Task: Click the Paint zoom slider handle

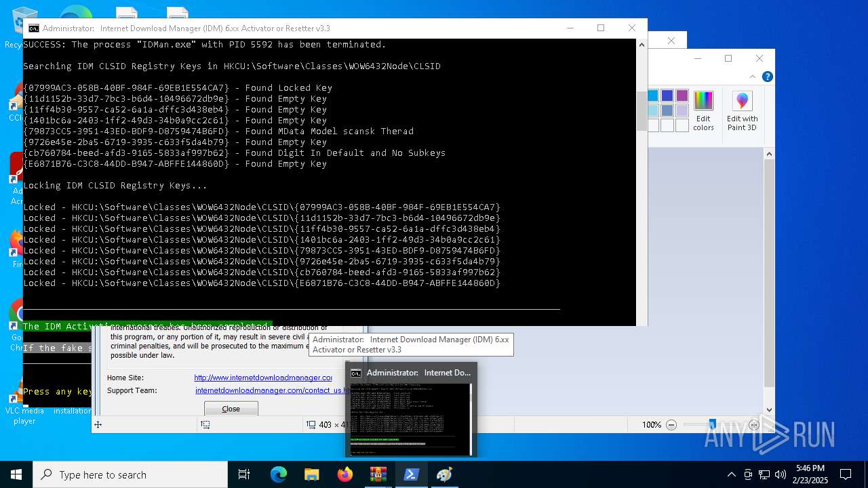Action: coord(712,425)
